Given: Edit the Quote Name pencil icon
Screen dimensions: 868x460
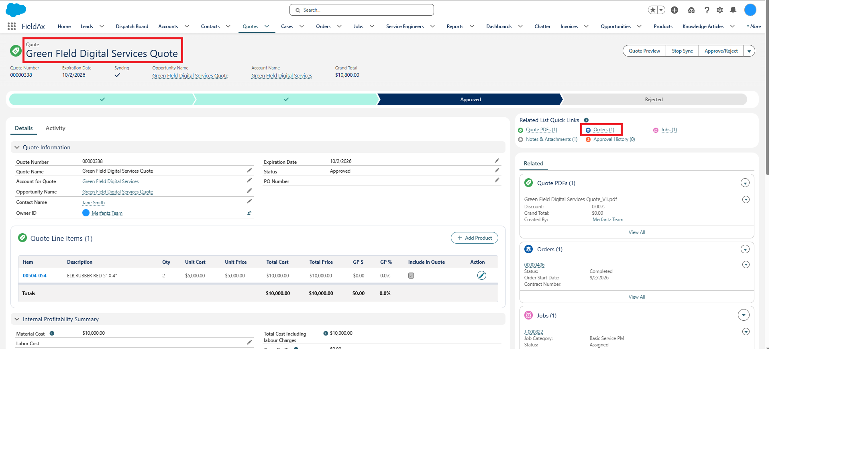Looking at the screenshot, I should click(x=249, y=171).
